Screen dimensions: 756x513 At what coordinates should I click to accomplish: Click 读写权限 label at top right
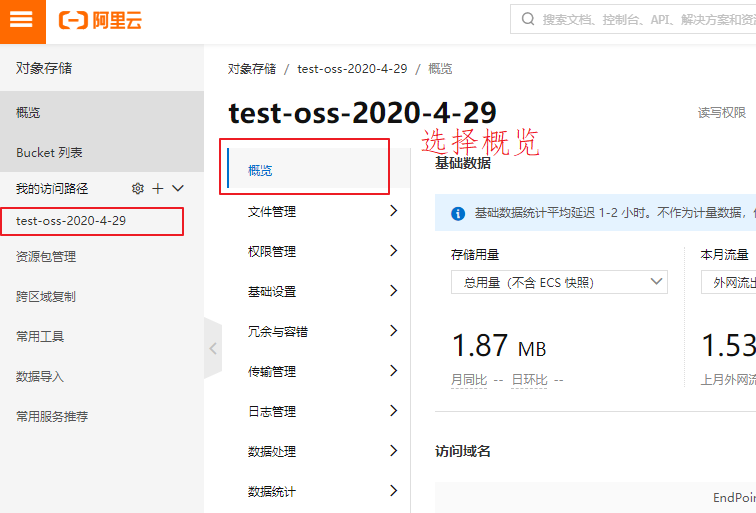[x=722, y=112]
